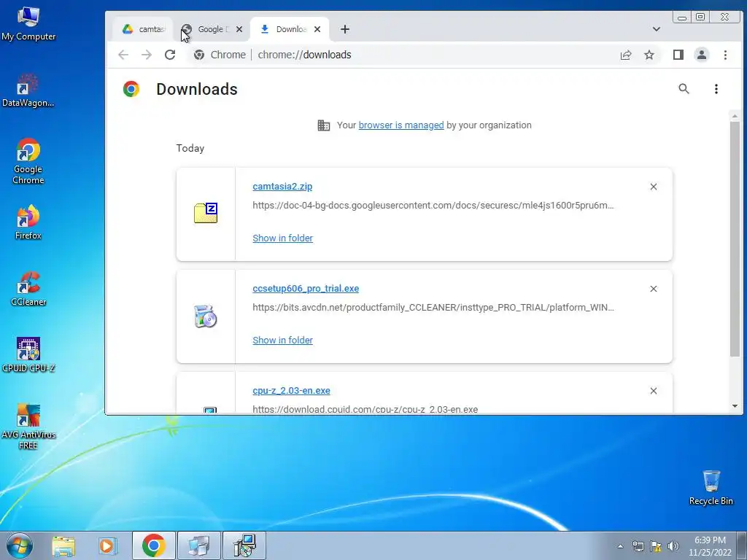Open the volume speaker tray icon
This screenshot has width=747, height=560.
tap(673, 546)
